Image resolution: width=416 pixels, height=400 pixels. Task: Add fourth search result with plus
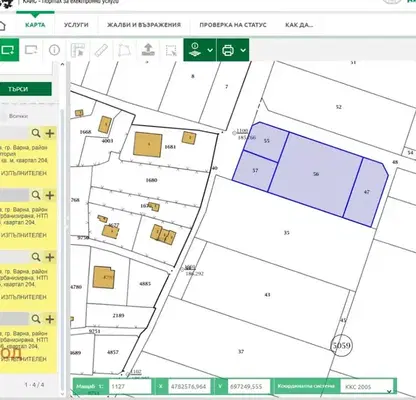pos(50,319)
